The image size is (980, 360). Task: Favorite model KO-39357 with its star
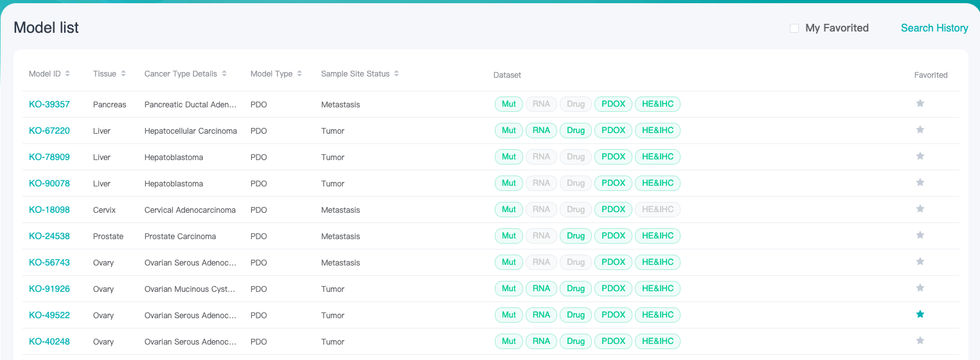[x=920, y=104]
